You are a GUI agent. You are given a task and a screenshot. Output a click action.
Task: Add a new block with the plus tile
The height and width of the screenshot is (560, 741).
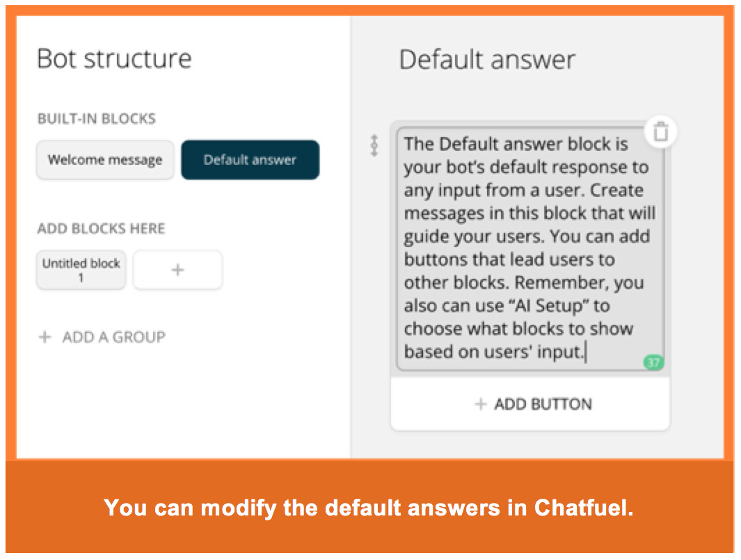pyautogui.click(x=177, y=270)
